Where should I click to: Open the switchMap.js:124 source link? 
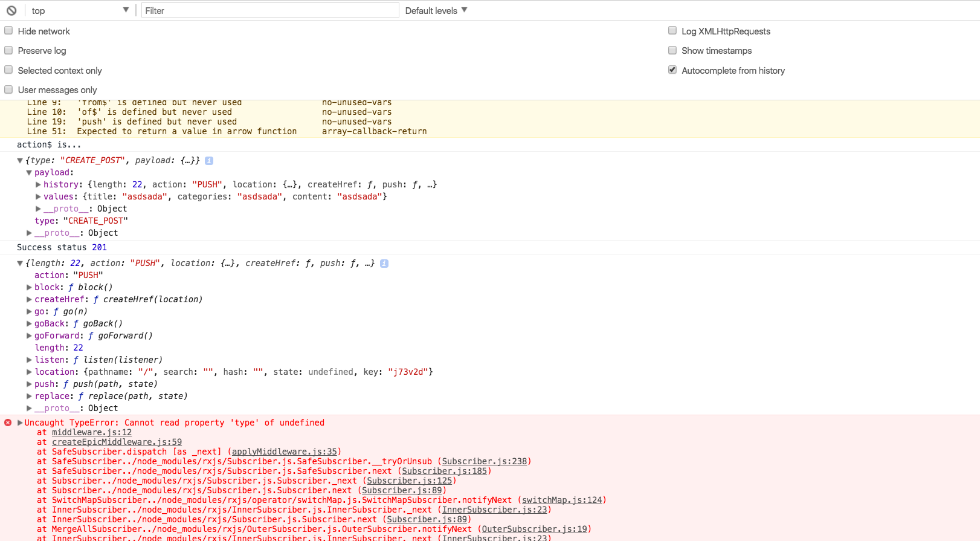point(563,500)
